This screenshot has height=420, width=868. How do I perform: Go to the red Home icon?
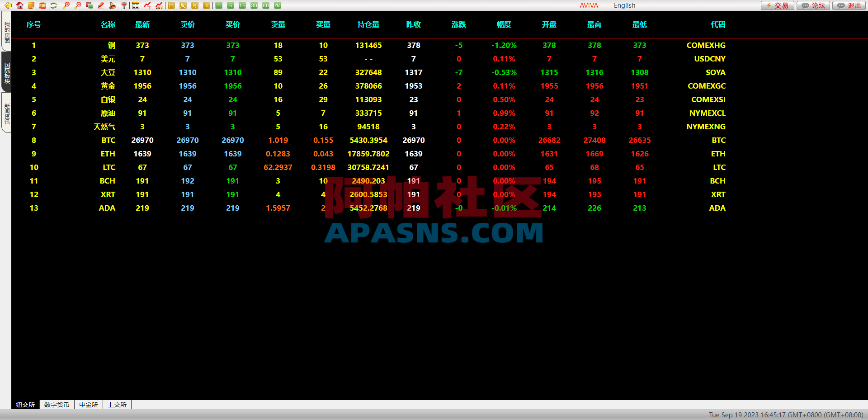(x=20, y=5)
